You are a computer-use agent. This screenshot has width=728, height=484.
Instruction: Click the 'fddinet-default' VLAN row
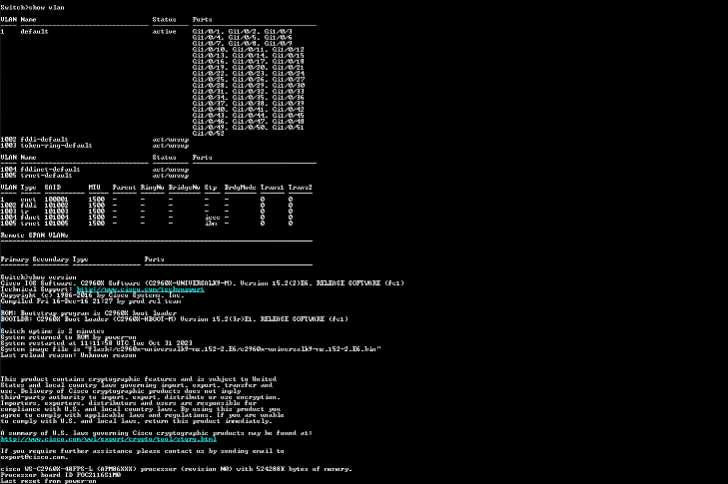pos(95,170)
